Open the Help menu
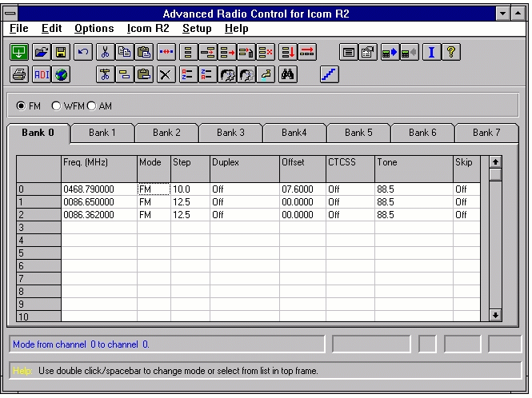Image resolution: width=532 pixels, height=398 pixels. click(237, 29)
